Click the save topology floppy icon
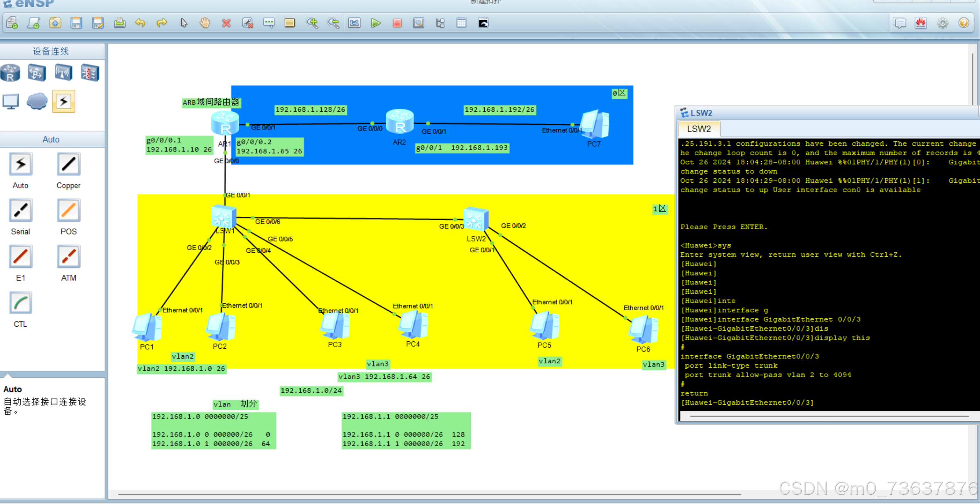The width and height of the screenshot is (980, 504). 76,23
